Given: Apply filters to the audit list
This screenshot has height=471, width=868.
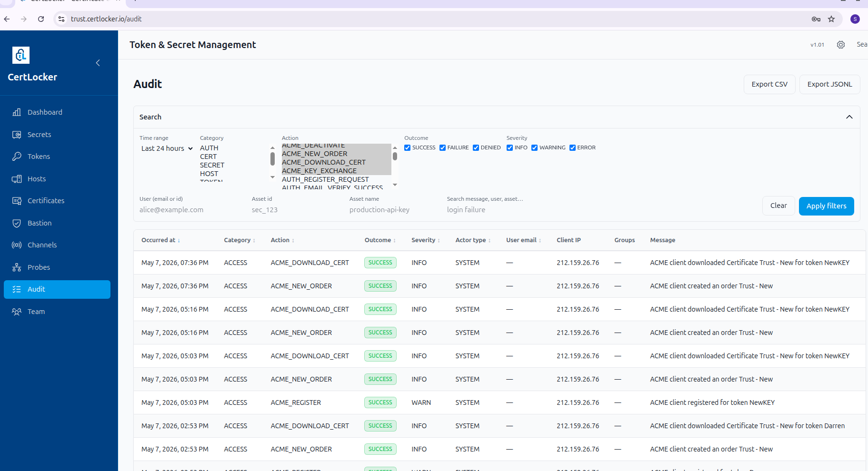Looking at the screenshot, I should point(826,206).
